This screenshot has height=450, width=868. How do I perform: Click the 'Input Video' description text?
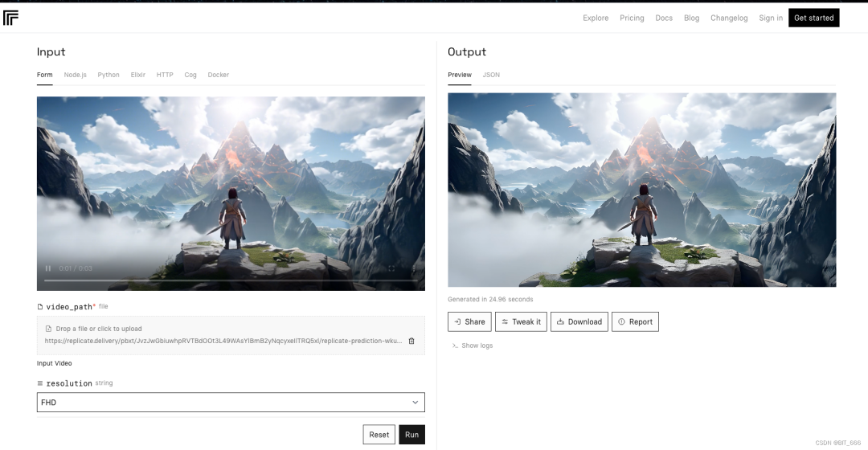point(55,364)
